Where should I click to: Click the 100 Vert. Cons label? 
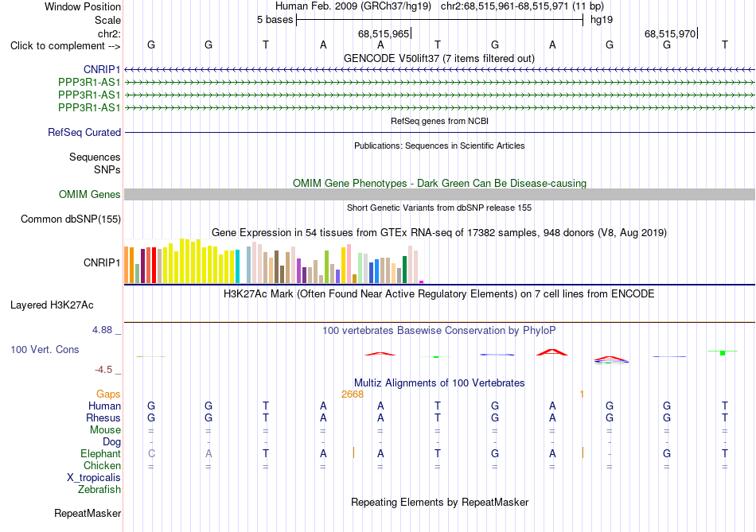[x=45, y=349]
